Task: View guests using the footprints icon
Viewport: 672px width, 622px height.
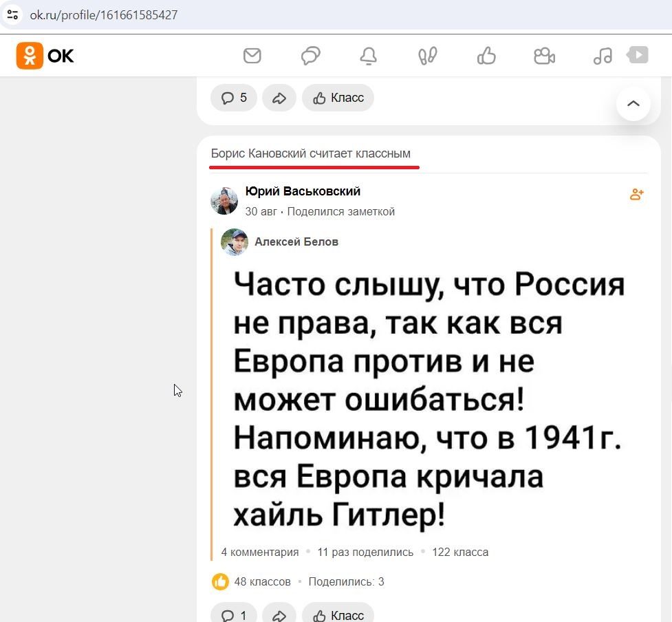Action: 426,56
